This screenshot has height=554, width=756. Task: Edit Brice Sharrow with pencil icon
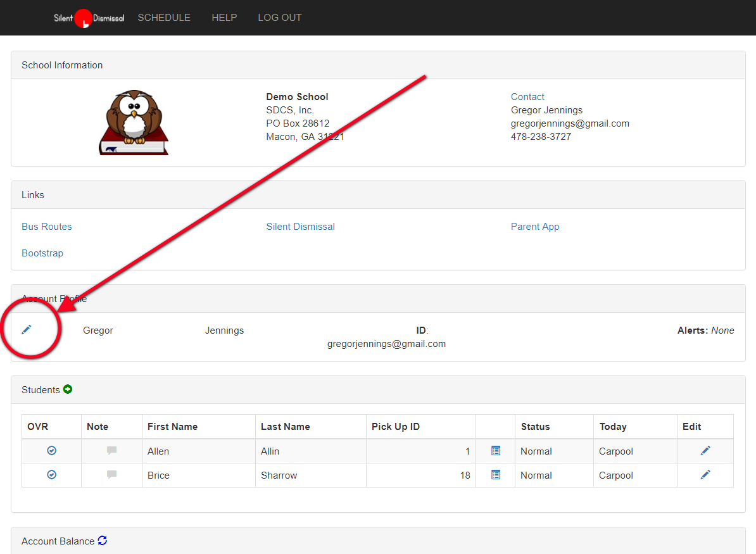(x=705, y=475)
